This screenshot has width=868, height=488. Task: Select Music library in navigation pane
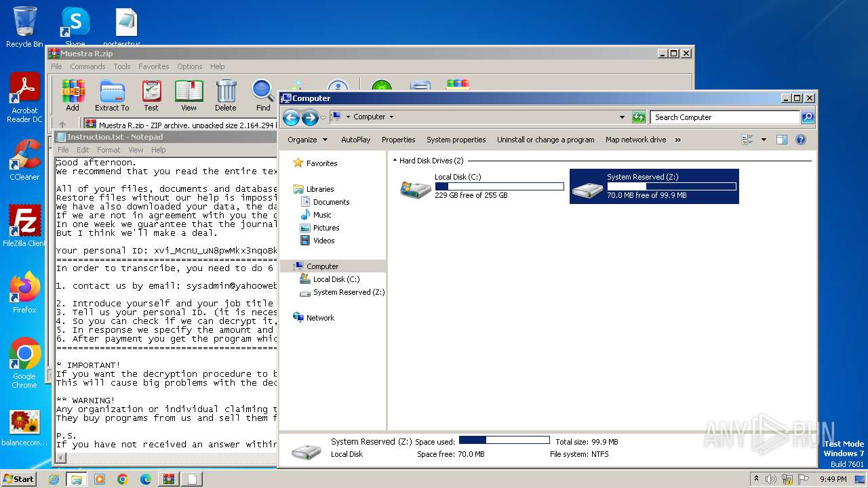(x=322, y=215)
